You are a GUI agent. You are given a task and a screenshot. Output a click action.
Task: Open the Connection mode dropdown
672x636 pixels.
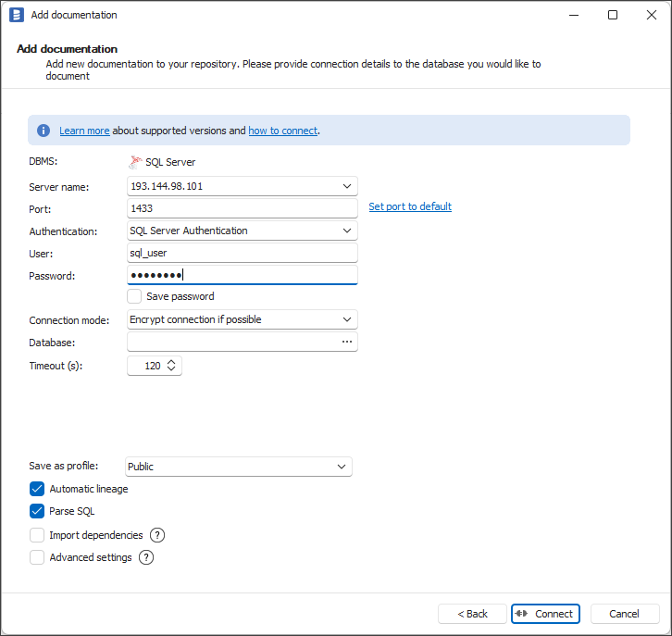[347, 319]
